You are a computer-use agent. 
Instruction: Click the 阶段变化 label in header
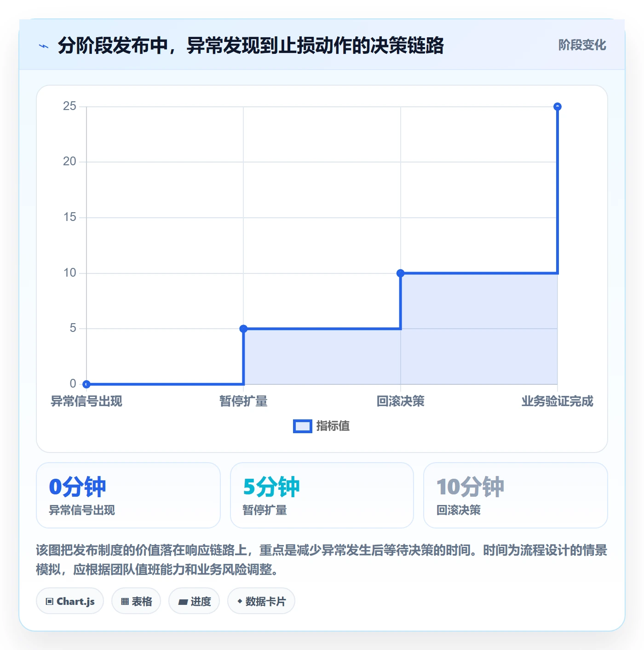point(582,45)
